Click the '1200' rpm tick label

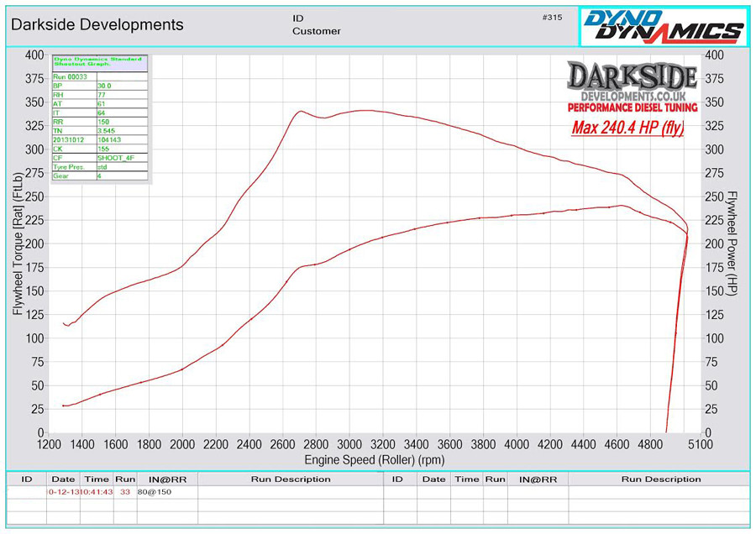[50, 444]
